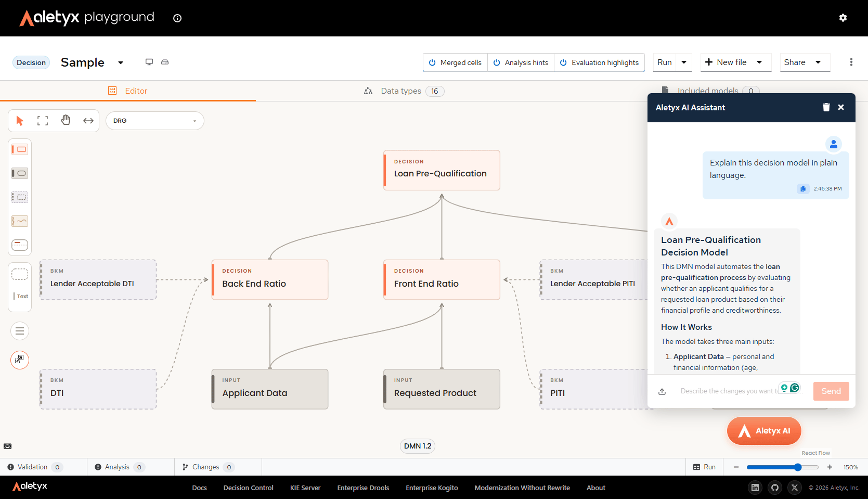Click the drive icon next to Sample
Viewport: 868px width, 499px height.
tap(165, 62)
